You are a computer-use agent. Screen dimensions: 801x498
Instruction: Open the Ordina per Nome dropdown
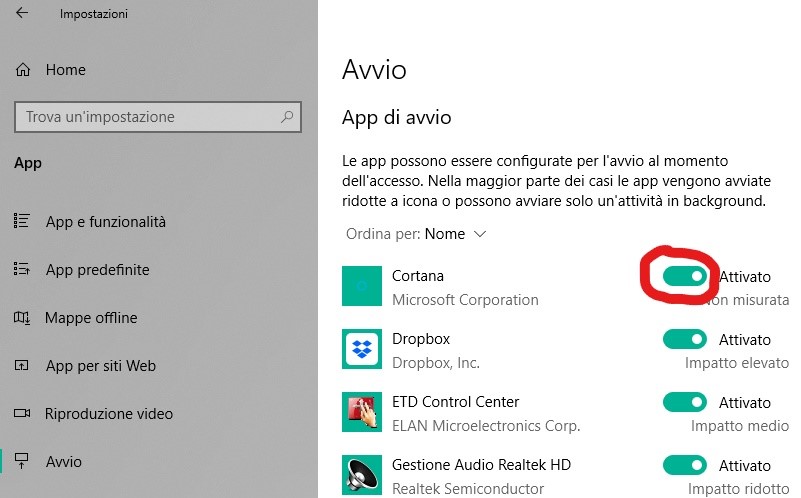(x=416, y=234)
